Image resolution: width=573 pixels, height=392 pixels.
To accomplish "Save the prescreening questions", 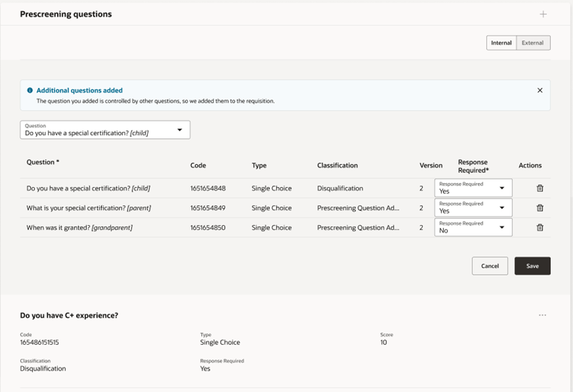I will (x=533, y=266).
